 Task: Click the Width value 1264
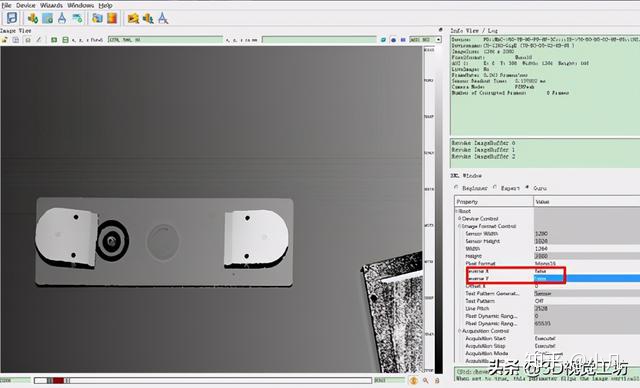pyautogui.click(x=541, y=248)
